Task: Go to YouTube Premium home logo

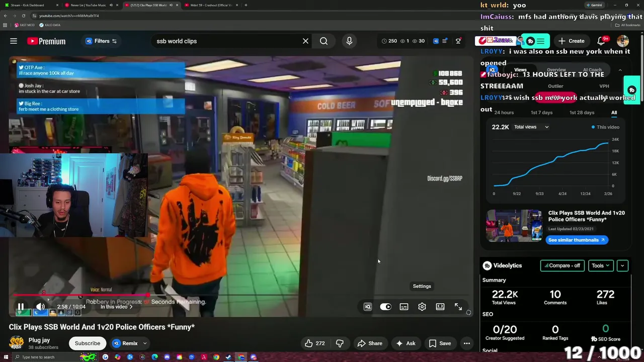Action: point(46,41)
